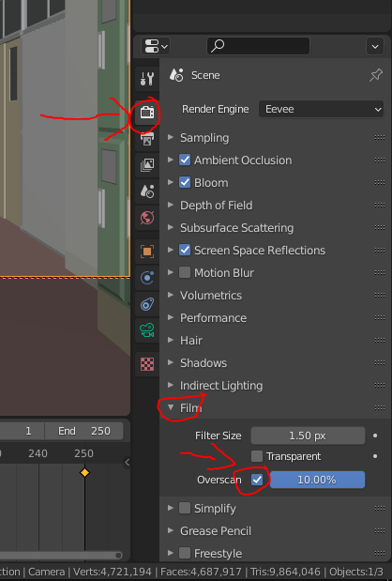This screenshot has width=392, height=581.
Task: Open the Output properties tab
Action: (x=147, y=139)
